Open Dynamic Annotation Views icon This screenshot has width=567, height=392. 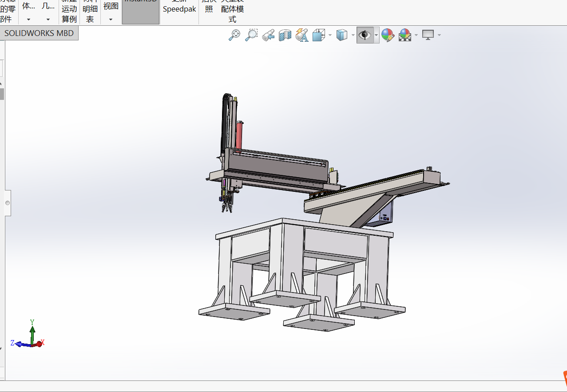tap(301, 35)
